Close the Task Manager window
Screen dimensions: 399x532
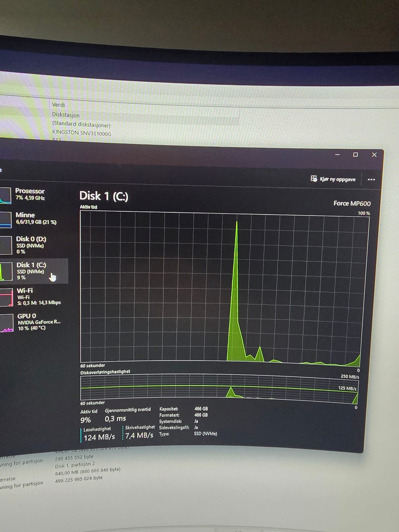click(374, 155)
